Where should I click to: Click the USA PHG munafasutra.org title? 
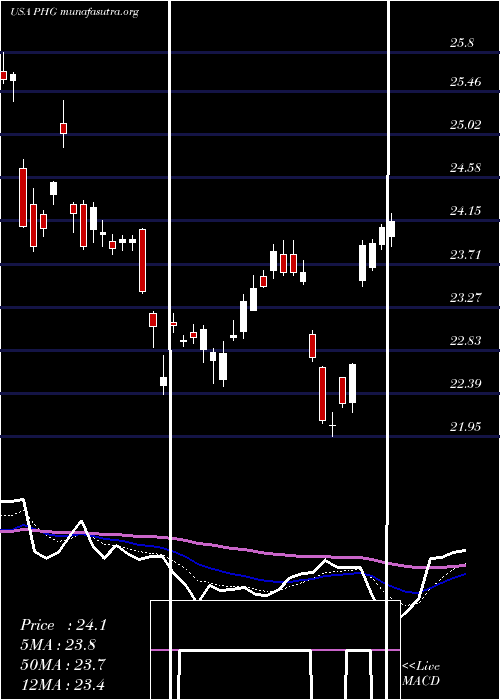tap(75, 12)
